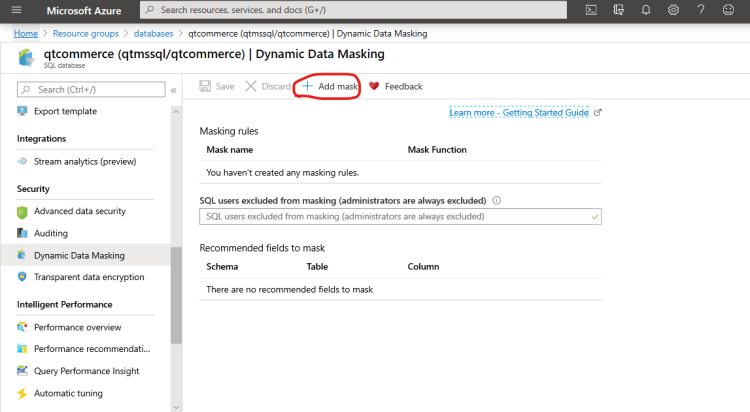The height and width of the screenshot is (412, 750).
Task: Click the Schema column header
Action: pyautogui.click(x=222, y=267)
